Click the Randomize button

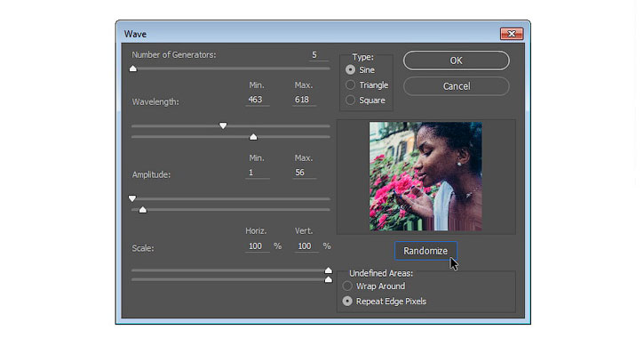(x=425, y=251)
